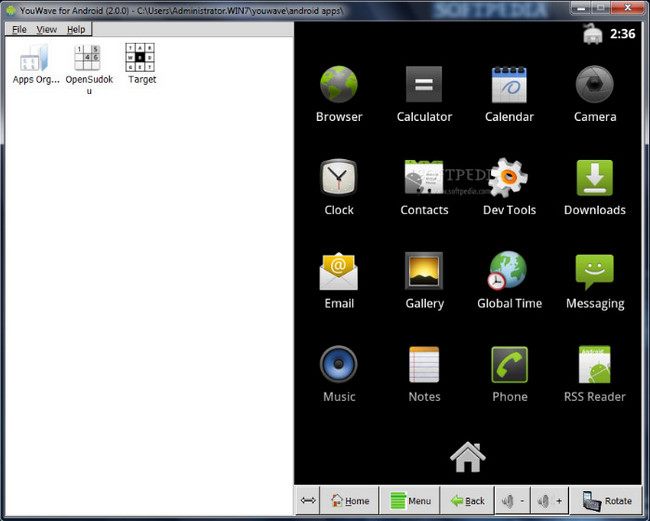The image size is (650, 521).
Task: Click the 2:36 clock in status bar
Action: 622,34
